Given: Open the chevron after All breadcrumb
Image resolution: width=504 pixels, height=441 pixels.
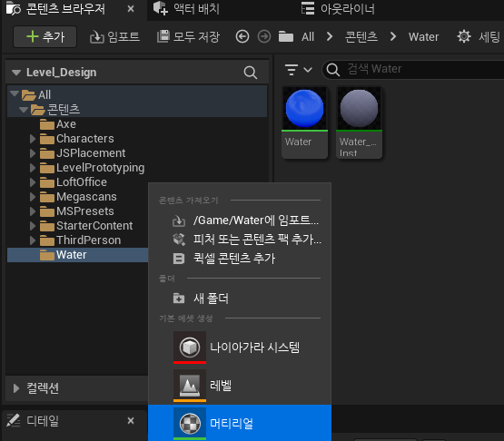Looking at the screenshot, I should 330,36.
